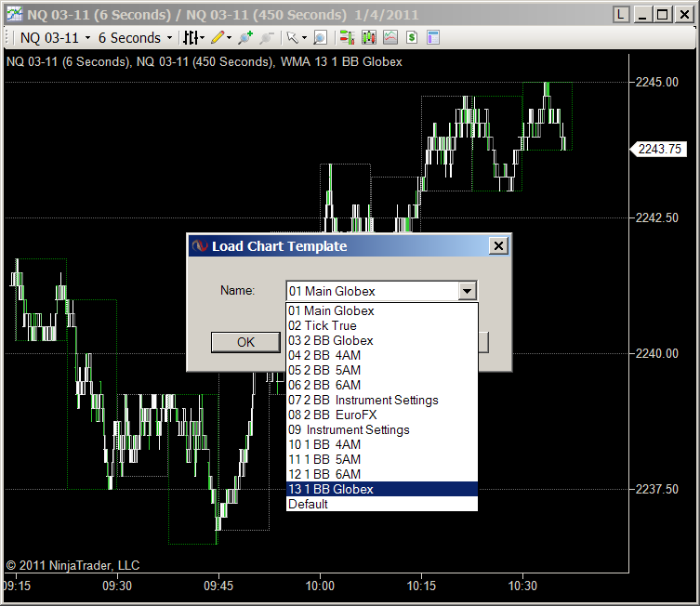Expand the NQ 03-11 instrument dropdown
This screenshot has height=606, width=700.
point(88,38)
